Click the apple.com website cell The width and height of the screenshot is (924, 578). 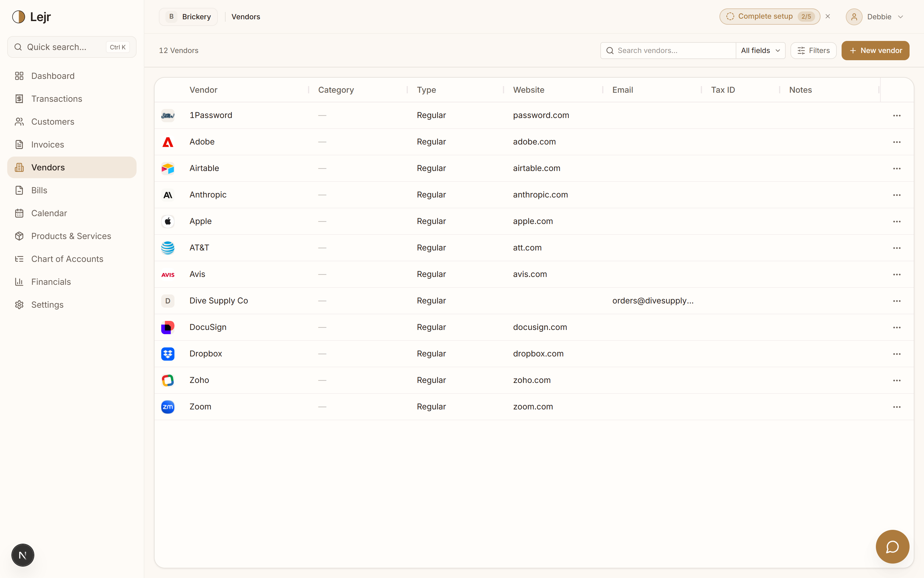[x=533, y=221]
